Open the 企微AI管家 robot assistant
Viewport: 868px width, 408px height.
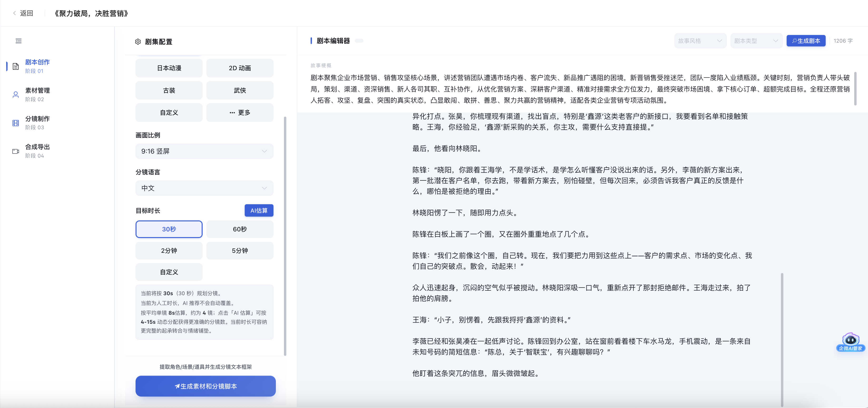click(850, 342)
